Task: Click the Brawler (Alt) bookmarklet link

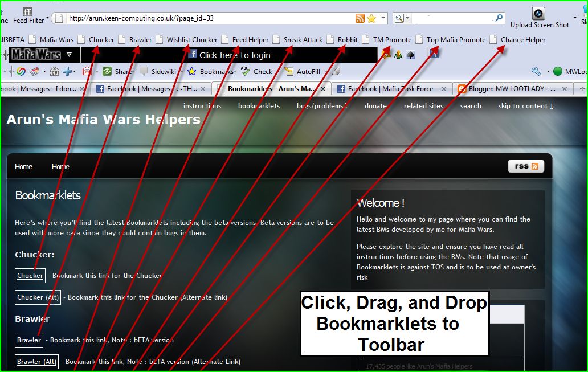Action: (x=36, y=362)
